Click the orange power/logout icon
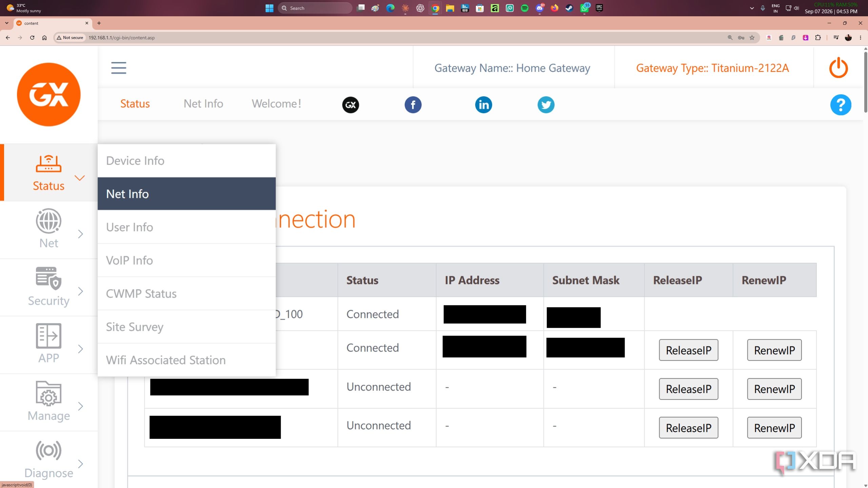 point(839,68)
